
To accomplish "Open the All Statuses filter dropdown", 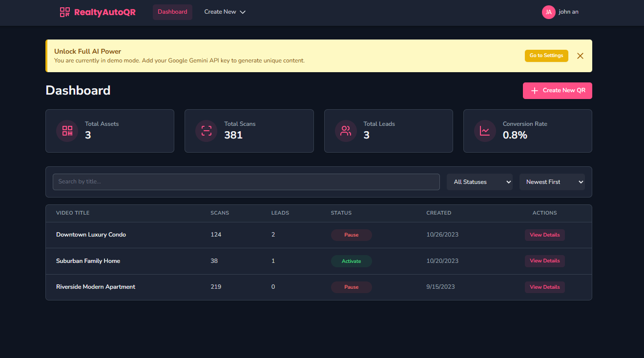I will tap(480, 182).
